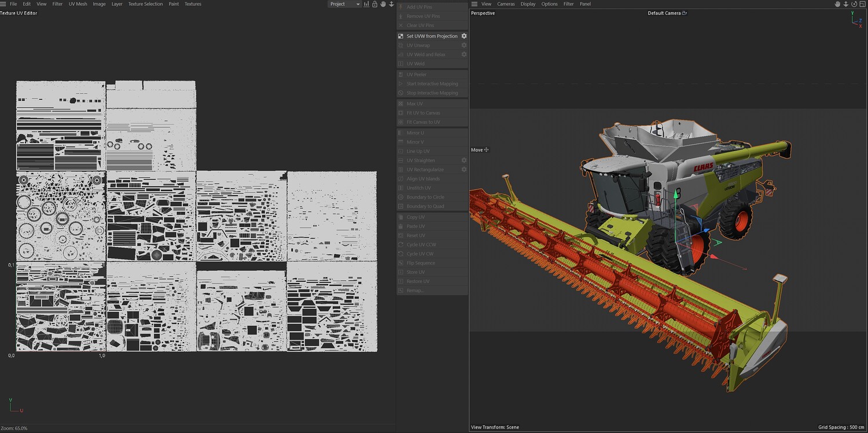Click the Start Interactive Mapping play icon

[400, 84]
